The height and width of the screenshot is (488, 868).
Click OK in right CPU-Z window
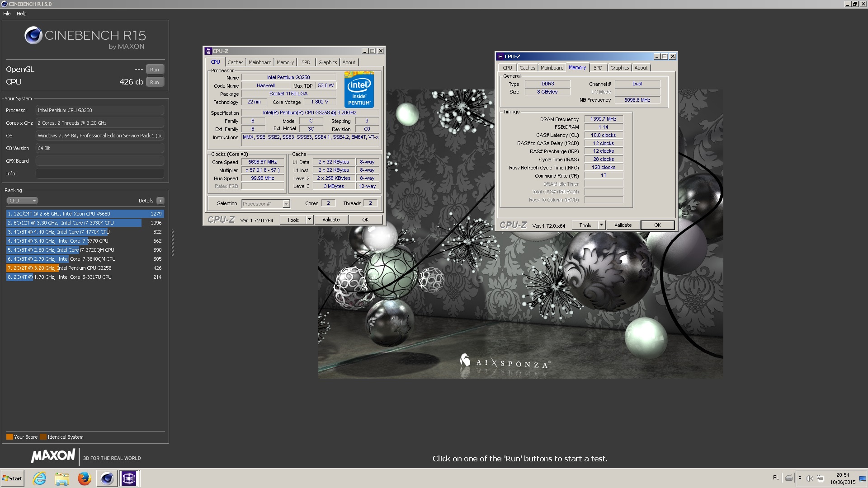tap(657, 225)
